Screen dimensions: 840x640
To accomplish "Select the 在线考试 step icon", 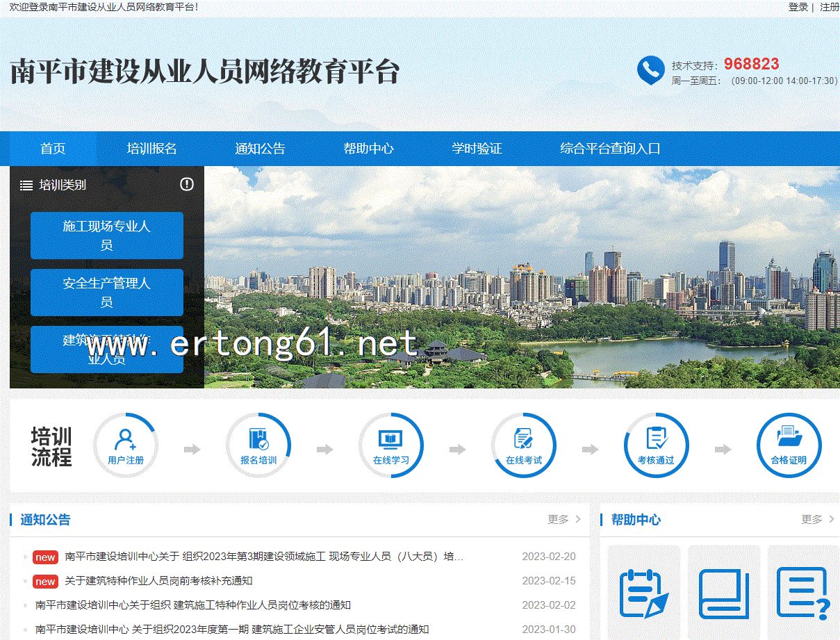I will click(524, 445).
